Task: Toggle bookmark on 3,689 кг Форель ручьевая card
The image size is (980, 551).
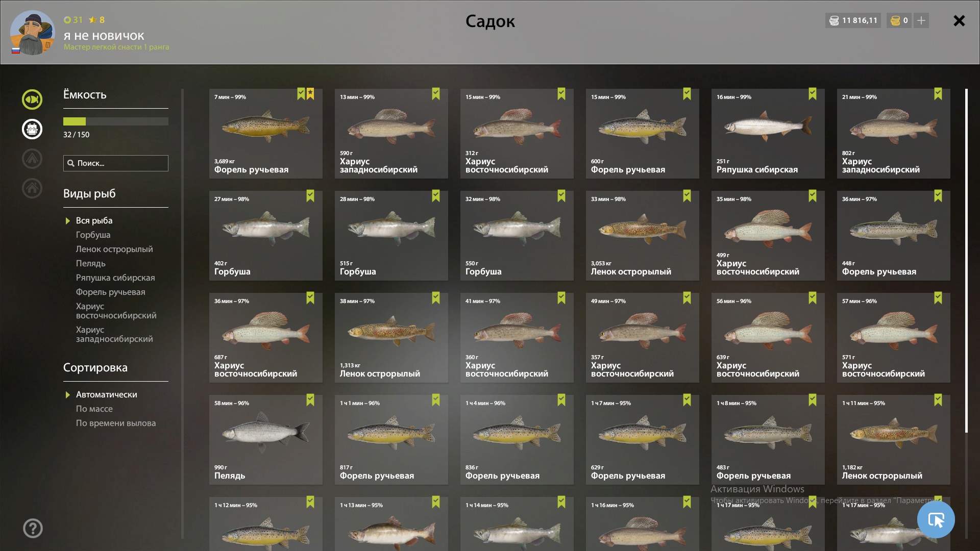Action: point(301,94)
